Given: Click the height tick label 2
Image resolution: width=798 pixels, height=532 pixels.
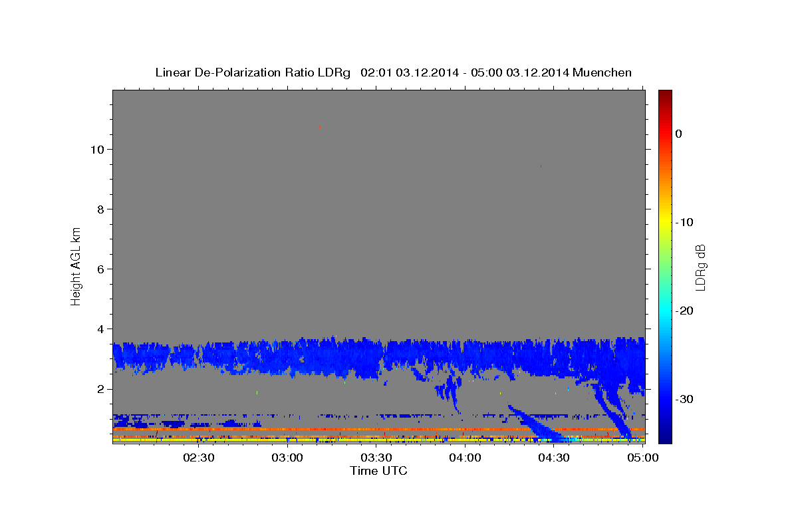Looking at the screenshot, I should [100, 389].
